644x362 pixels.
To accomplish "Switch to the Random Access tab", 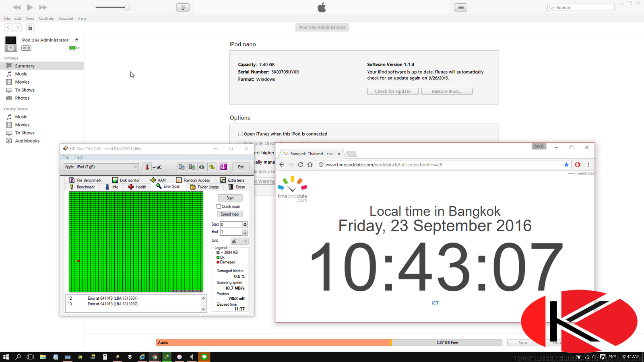I will [193, 180].
